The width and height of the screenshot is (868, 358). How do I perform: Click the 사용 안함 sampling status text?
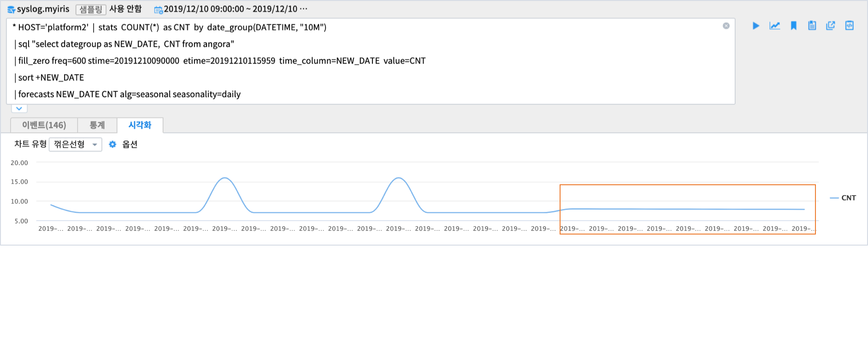(125, 9)
